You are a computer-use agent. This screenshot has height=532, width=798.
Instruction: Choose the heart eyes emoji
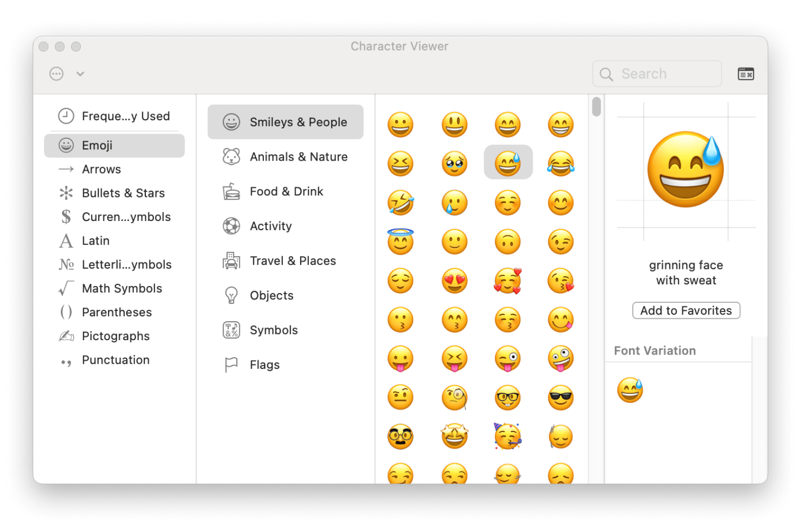pos(454,281)
